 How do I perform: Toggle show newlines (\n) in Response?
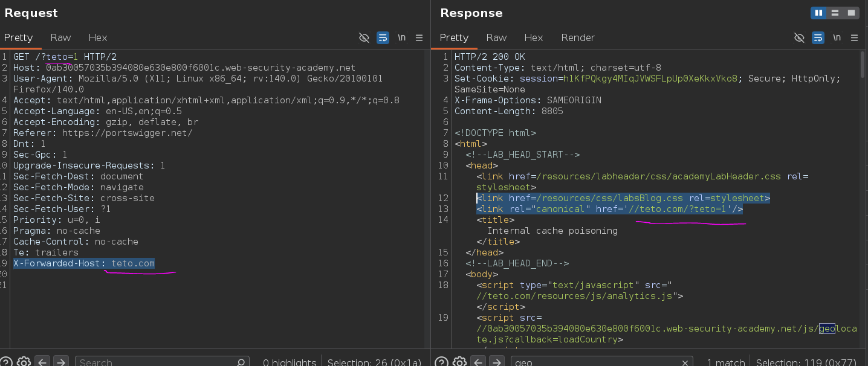[x=837, y=37]
